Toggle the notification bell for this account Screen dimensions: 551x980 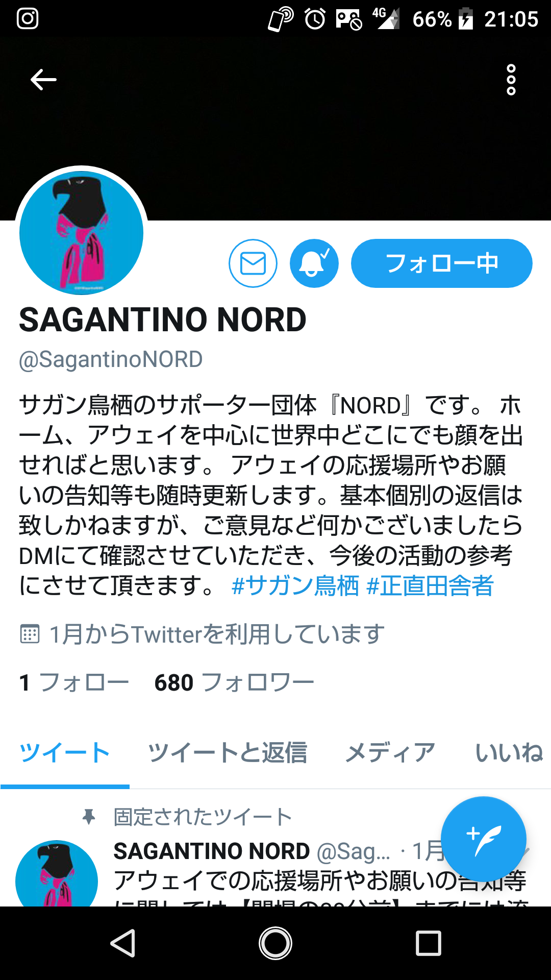[314, 263]
